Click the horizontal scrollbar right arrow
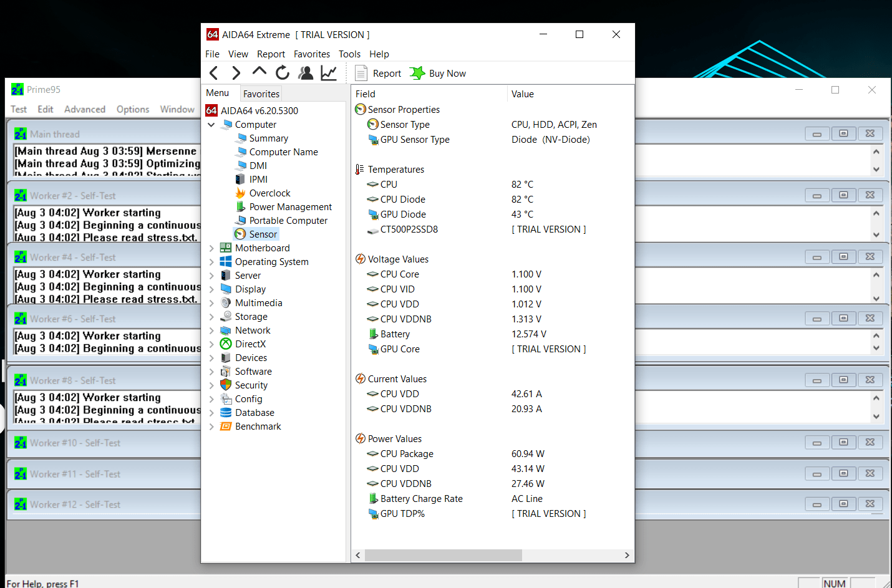The height and width of the screenshot is (588, 892). (627, 555)
